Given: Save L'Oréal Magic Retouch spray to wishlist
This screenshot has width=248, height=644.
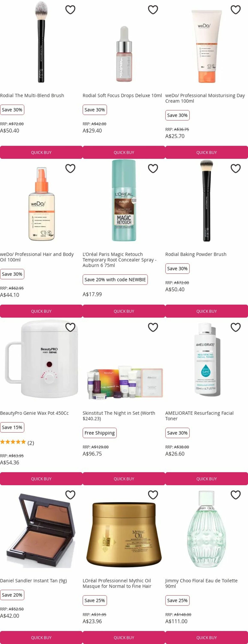Looking at the screenshot, I should pyautogui.click(x=153, y=169).
